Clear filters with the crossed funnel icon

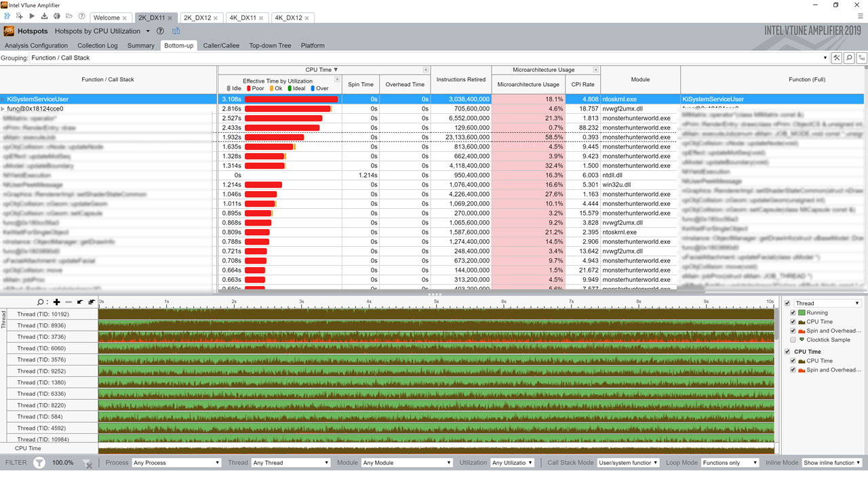pyautogui.click(x=87, y=464)
